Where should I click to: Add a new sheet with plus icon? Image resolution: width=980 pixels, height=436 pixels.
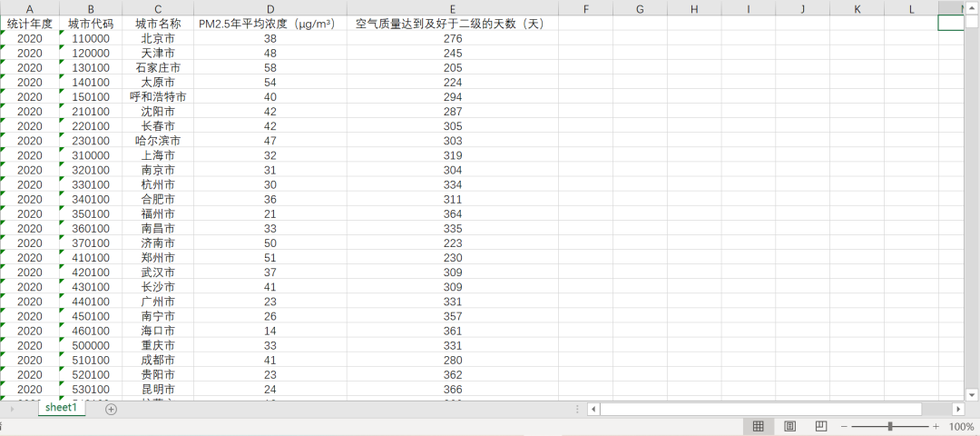pos(112,409)
